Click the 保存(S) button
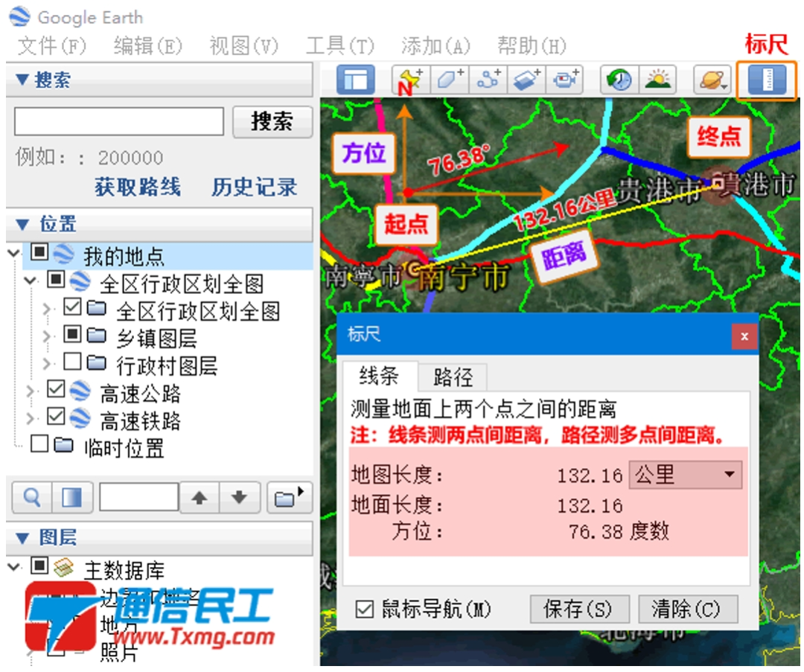 click(x=579, y=609)
